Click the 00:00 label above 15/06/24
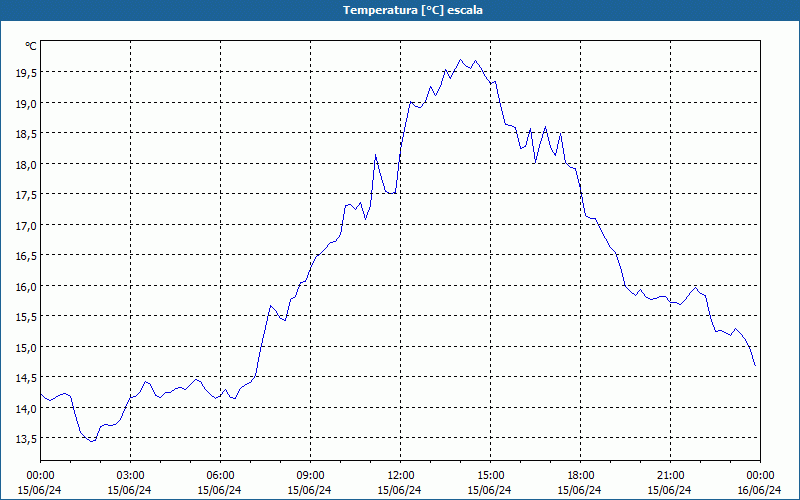 tap(40, 475)
